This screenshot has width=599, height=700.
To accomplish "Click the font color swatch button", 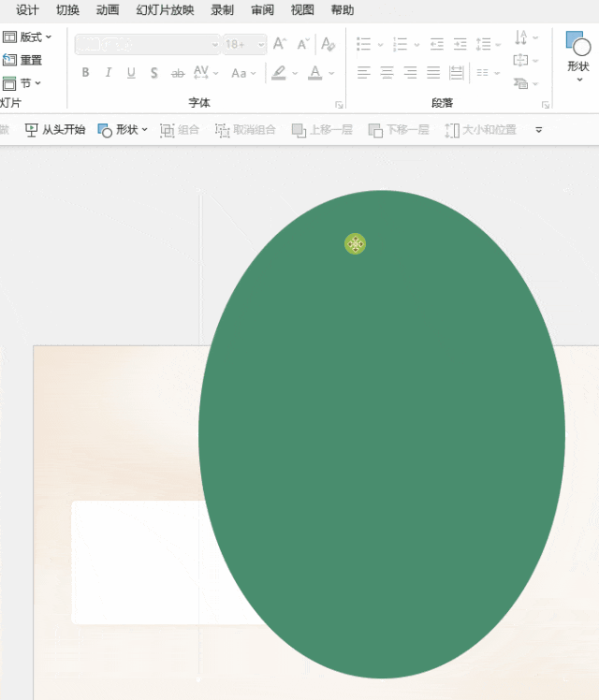I will click(314, 73).
